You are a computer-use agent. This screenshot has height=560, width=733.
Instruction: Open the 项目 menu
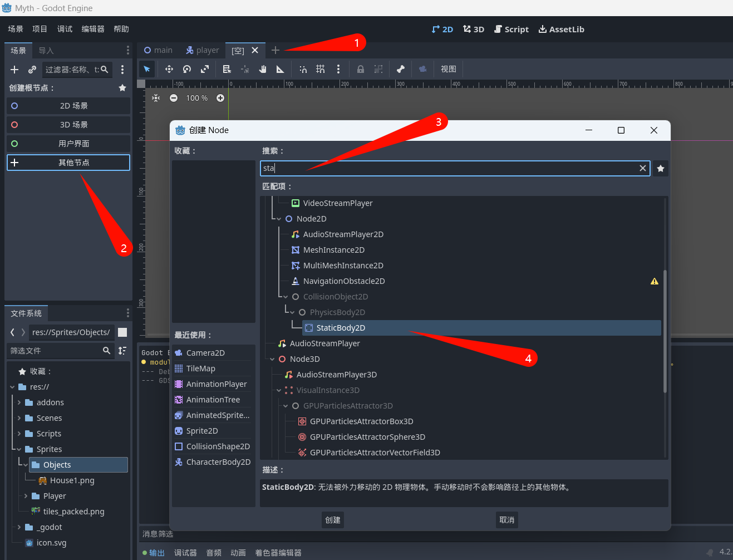point(40,29)
